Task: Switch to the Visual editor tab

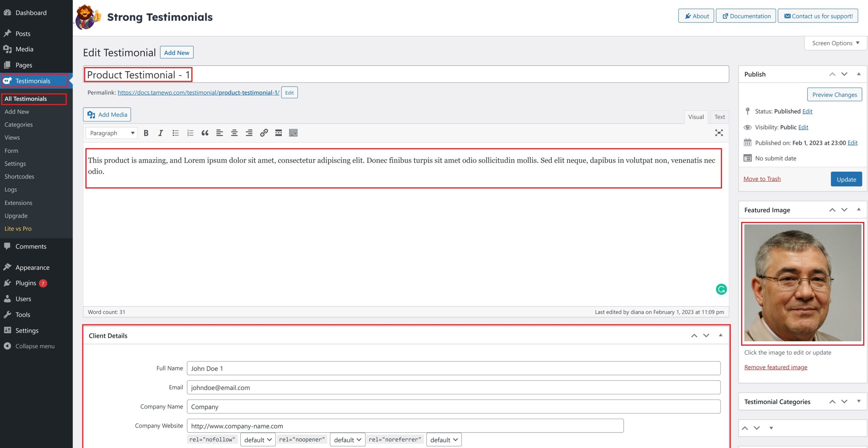Action: 696,117
